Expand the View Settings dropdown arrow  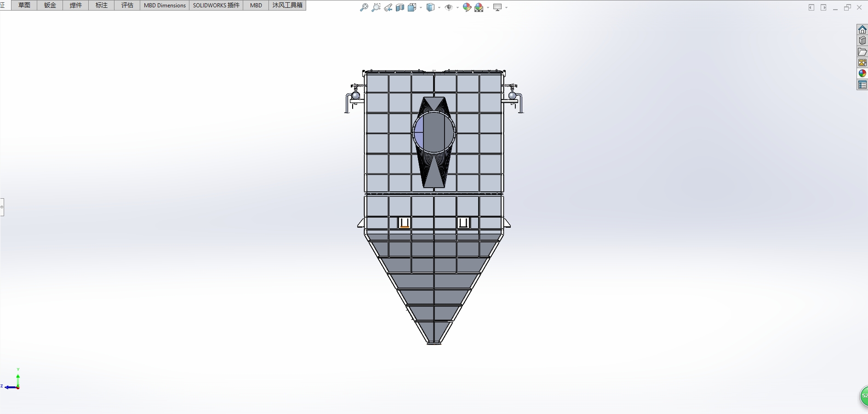point(506,7)
